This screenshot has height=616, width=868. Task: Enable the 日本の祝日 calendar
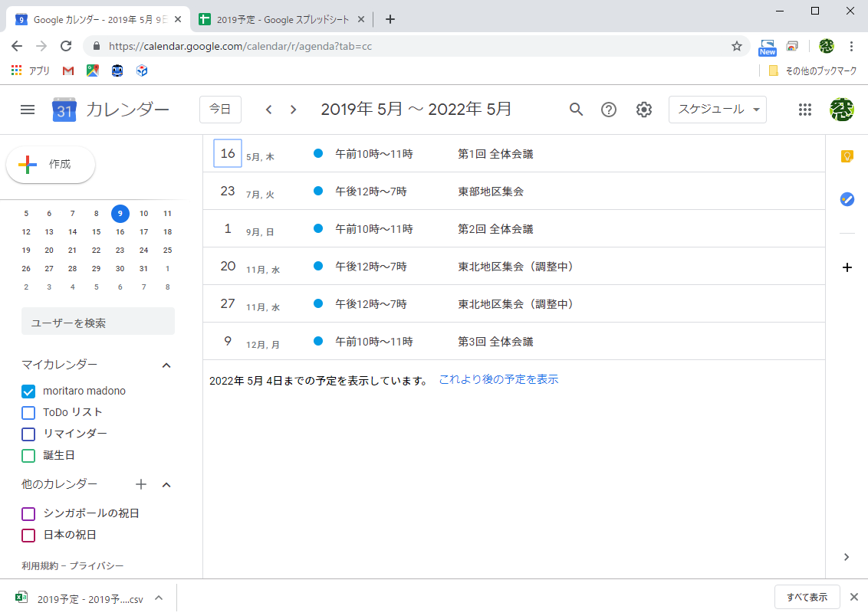click(28, 535)
